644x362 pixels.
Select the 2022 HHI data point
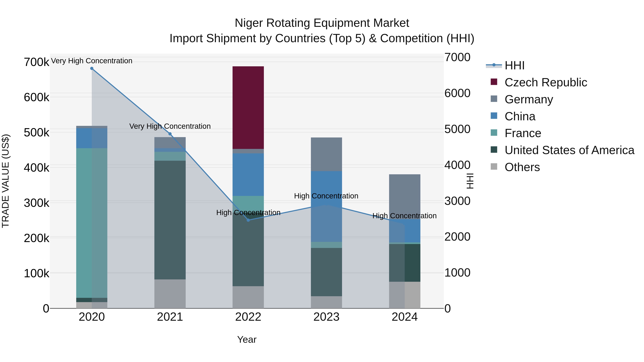248,220
